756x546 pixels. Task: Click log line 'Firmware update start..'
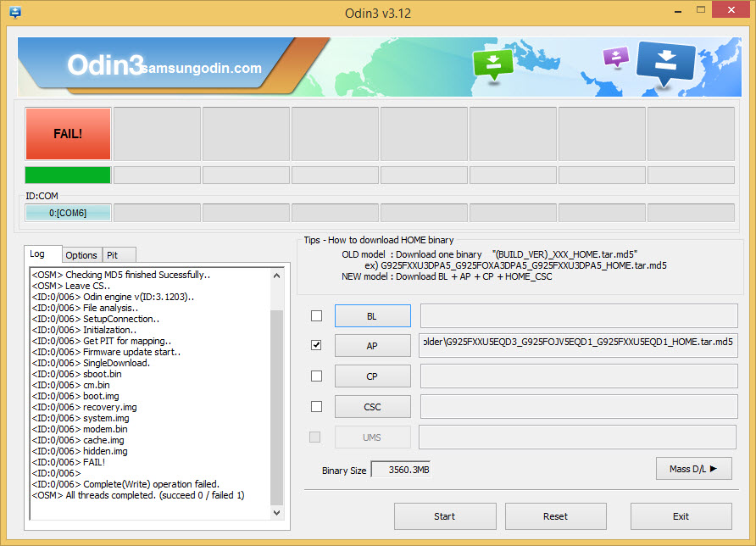[x=107, y=352]
